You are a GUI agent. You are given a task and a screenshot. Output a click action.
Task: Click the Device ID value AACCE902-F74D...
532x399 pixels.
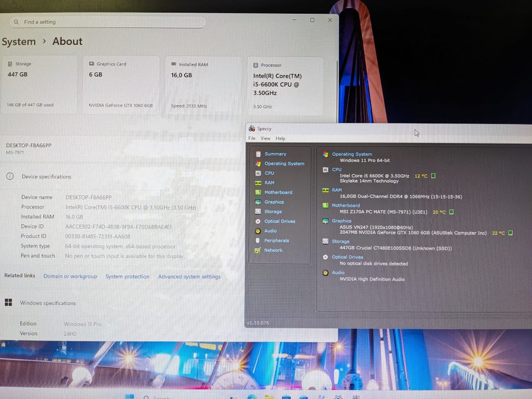pos(119,227)
